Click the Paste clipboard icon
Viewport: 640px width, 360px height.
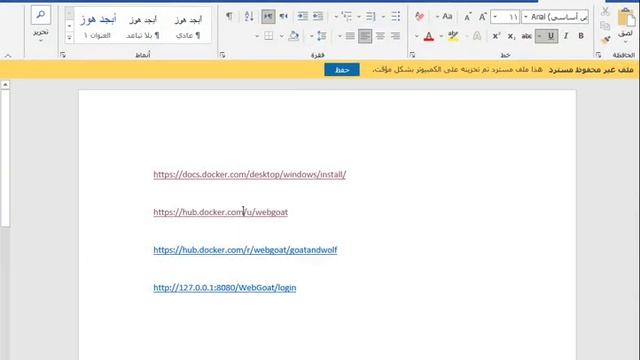[x=626, y=18]
